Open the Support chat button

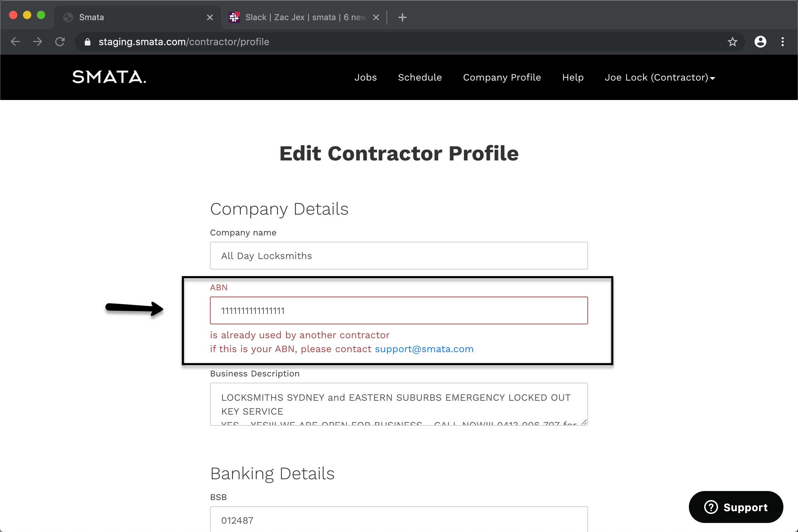[x=736, y=507]
